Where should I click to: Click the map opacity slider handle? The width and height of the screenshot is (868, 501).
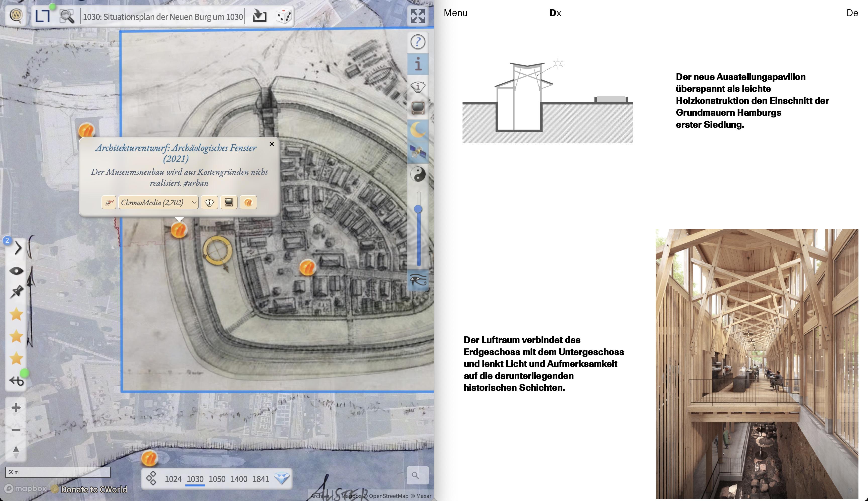pyautogui.click(x=418, y=209)
